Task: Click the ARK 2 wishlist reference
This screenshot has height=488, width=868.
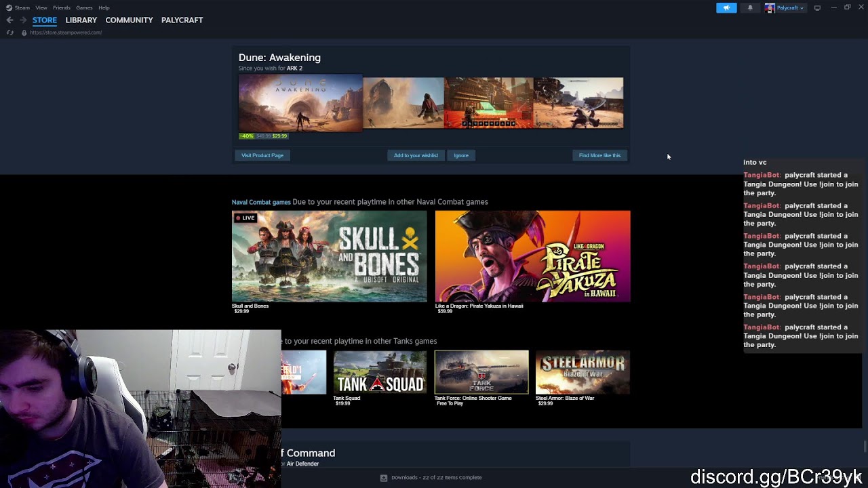Action: [294, 68]
